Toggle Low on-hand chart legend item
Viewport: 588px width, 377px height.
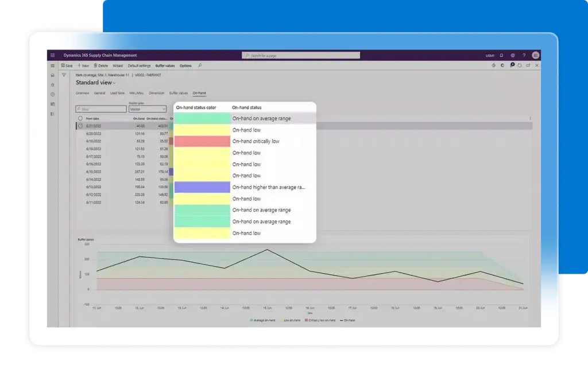(x=290, y=320)
